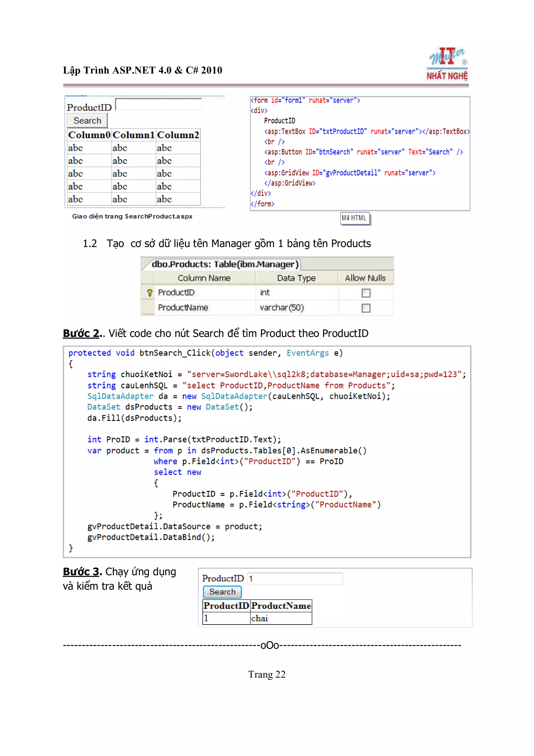Click the Allow Nulls column header
This screenshot has height=756, width=534.
pos(365,278)
